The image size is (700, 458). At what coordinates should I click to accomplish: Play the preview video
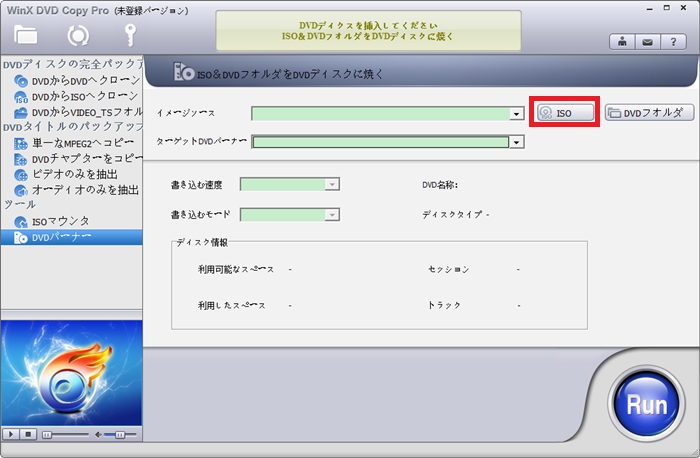pyautogui.click(x=11, y=434)
